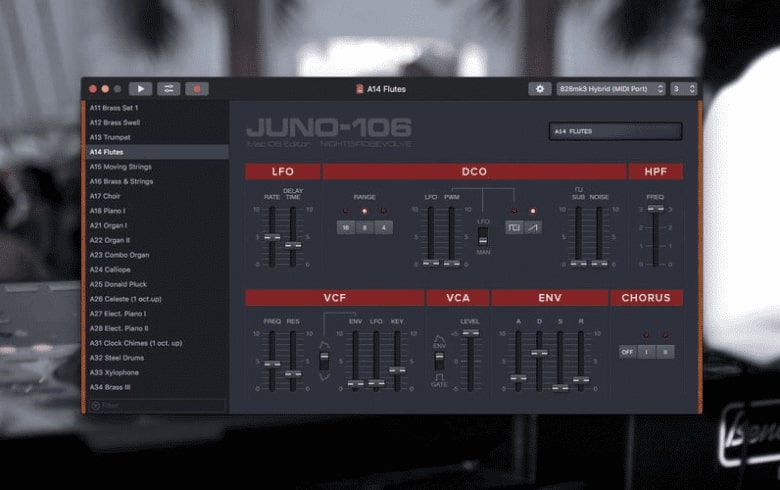Click the red record toolbar button
This screenshot has width=780, height=490.
click(x=197, y=89)
